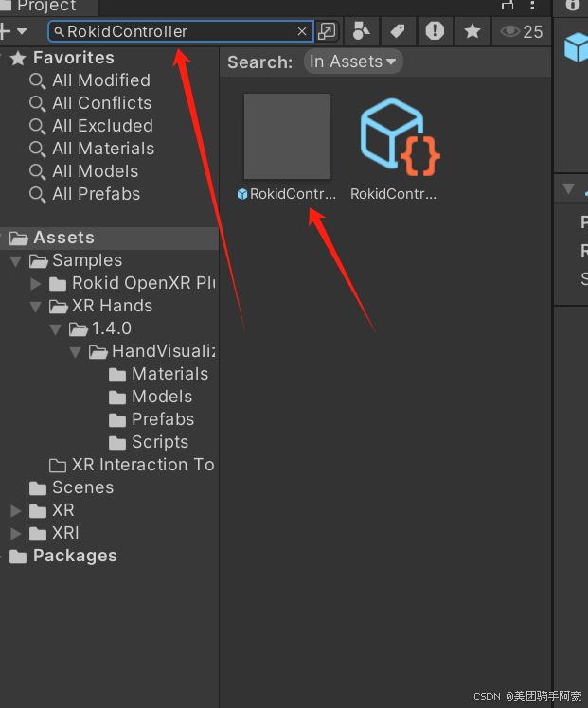This screenshot has height=708, width=588.
Task: Open the Samples folder
Action: pyautogui.click(x=87, y=260)
